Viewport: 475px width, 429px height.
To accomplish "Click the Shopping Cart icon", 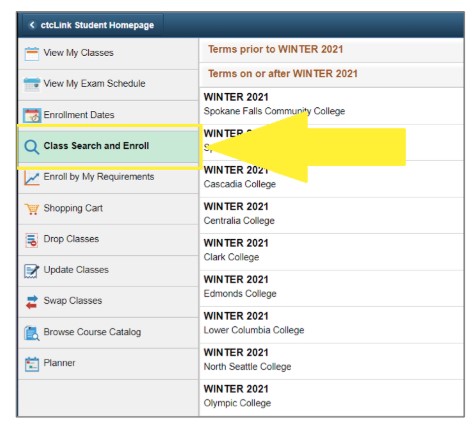I will [32, 209].
